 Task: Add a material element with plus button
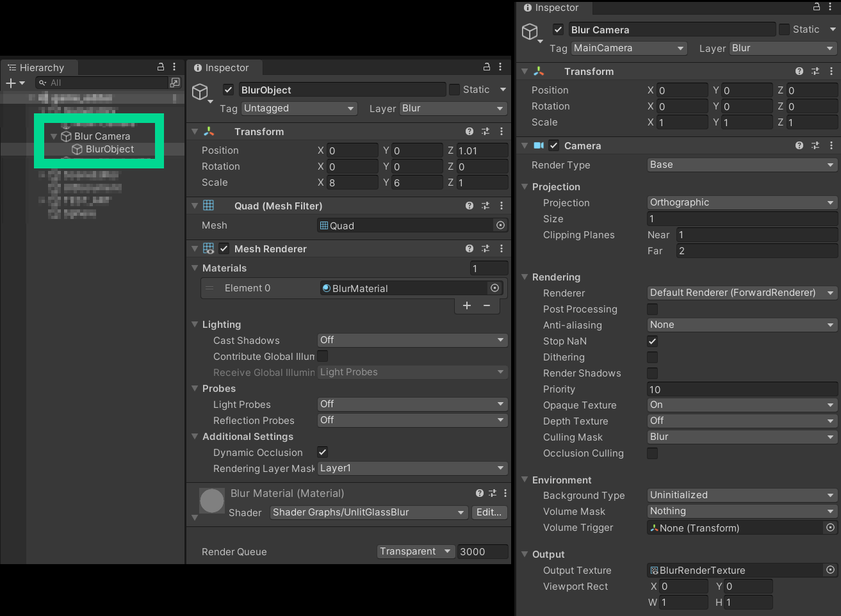tap(467, 305)
